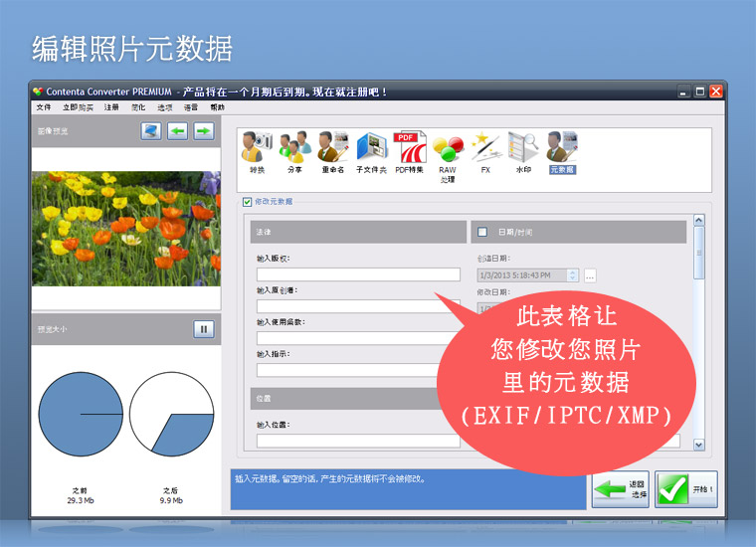Maximize the Contenta Converter window

pyautogui.click(x=700, y=91)
